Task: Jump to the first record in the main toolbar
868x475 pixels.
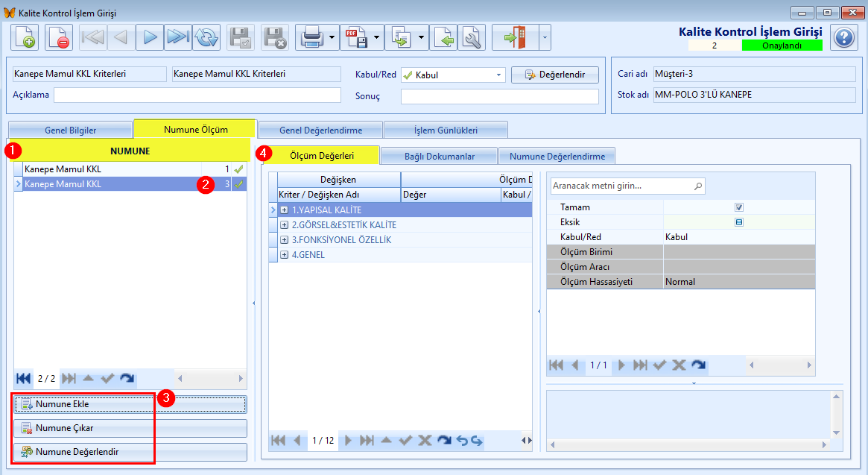Action: pyautogui.click(x=93, y=38)
